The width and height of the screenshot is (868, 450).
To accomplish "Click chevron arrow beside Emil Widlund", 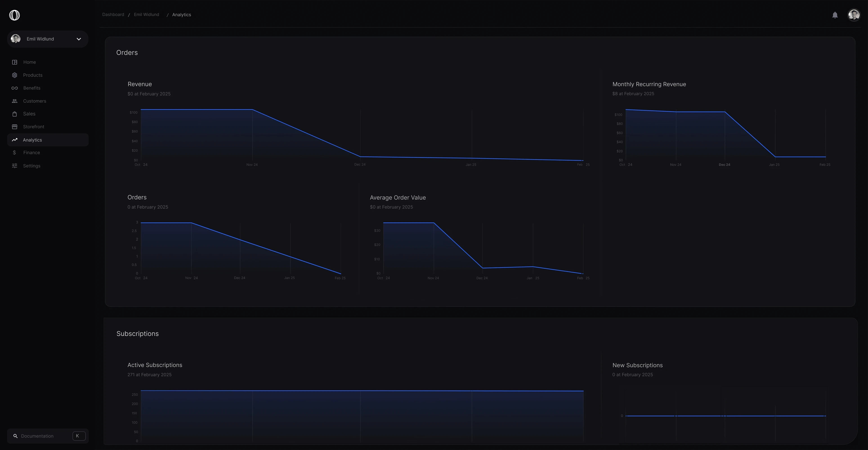I will point(79,39).
